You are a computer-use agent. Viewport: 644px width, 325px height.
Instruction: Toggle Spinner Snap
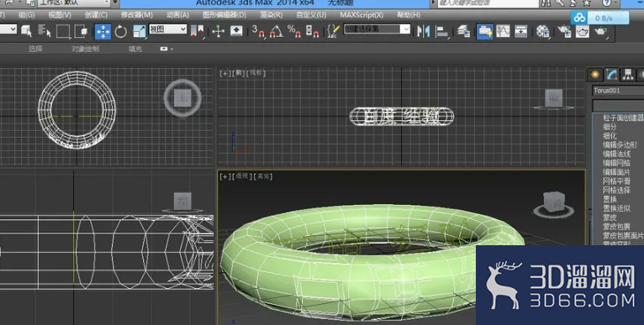(312, 31)
